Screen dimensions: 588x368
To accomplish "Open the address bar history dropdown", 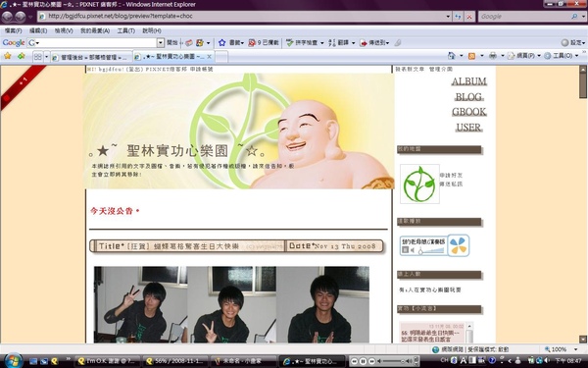I will click(448, 17).
